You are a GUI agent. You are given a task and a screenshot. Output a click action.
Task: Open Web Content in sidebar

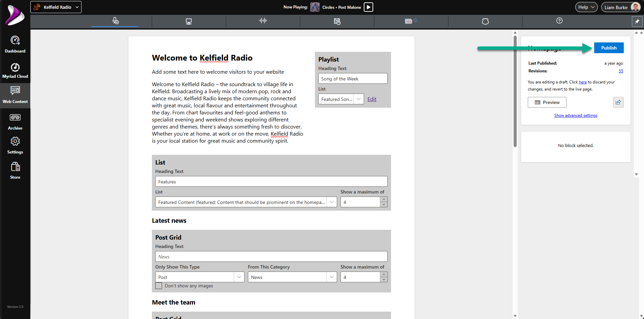point(15,95)
